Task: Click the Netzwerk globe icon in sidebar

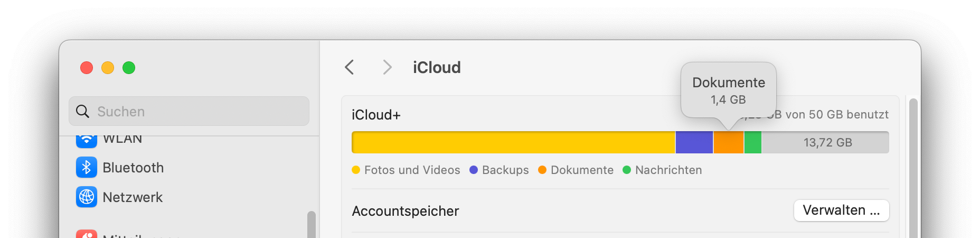Action: 87,197
